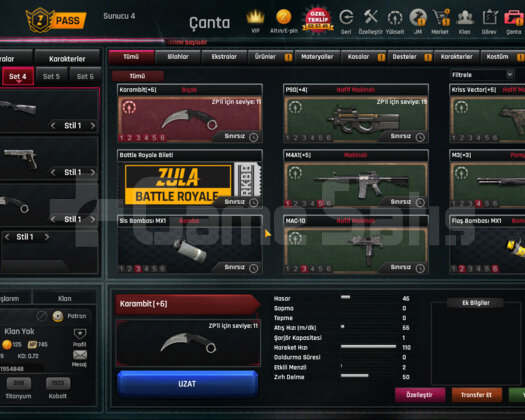525x420 pixels.
Task: Switch to the Materyaller tab
Action: [317, 57]
